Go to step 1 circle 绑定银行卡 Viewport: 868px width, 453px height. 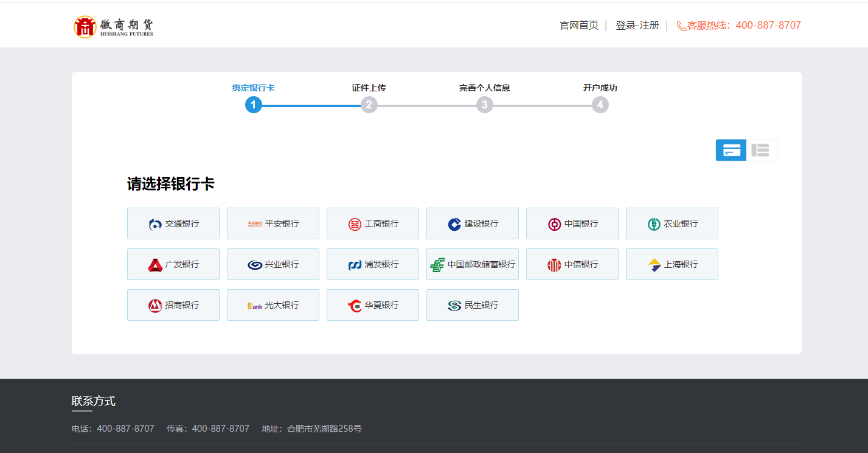pos(254,105)
